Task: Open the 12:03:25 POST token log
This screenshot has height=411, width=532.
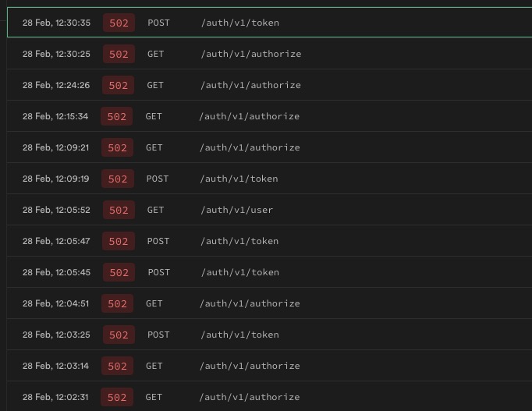Action: [265, 335]
